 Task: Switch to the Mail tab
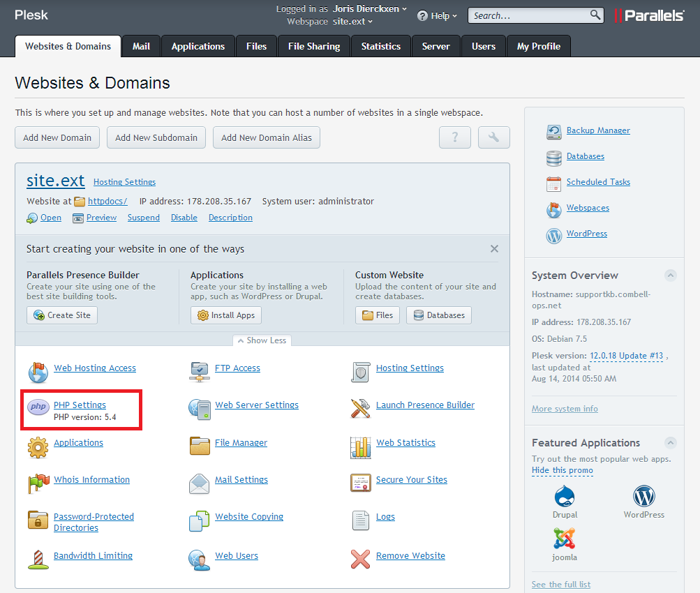pos(141,47)
